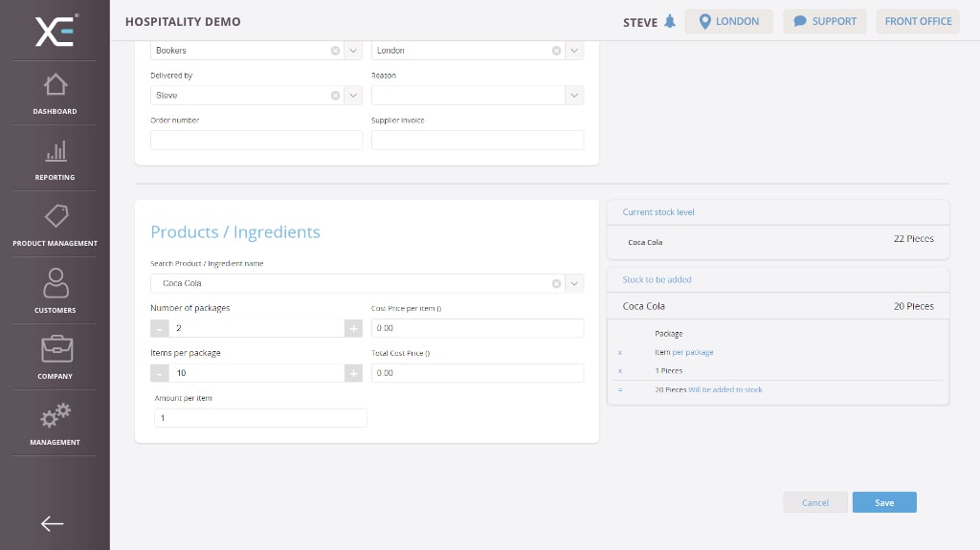
Task: Click the Order number input field
Action: [256, 141]
